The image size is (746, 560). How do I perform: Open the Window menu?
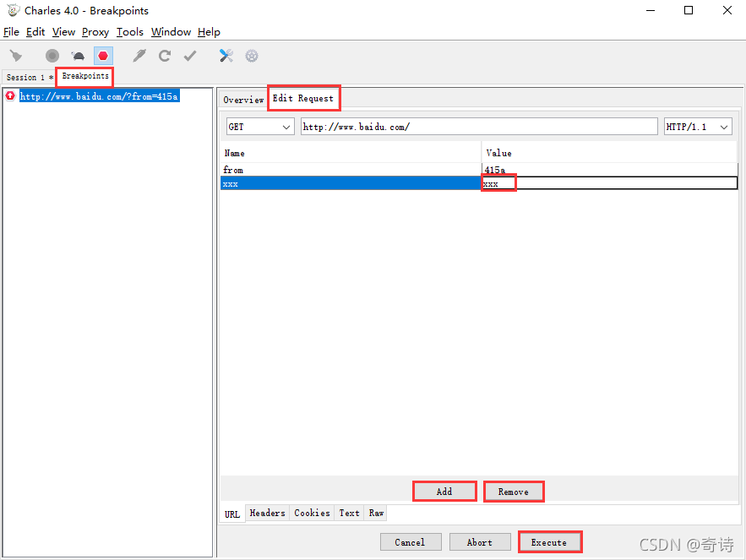point(171,32)
